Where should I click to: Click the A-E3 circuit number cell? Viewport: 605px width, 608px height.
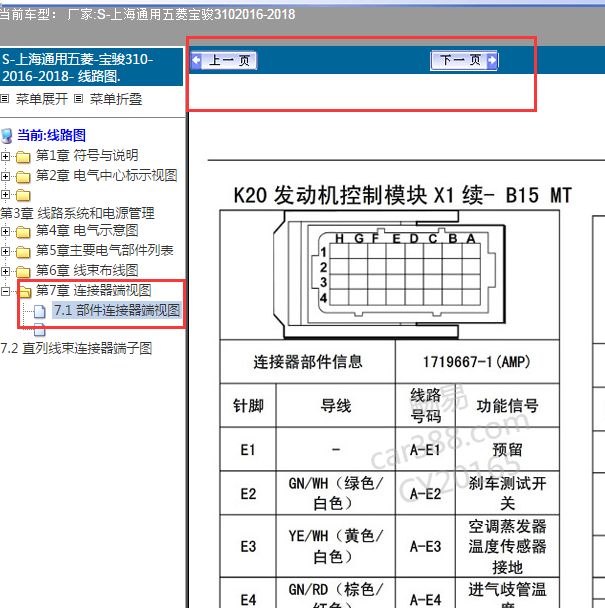[425, 546]
